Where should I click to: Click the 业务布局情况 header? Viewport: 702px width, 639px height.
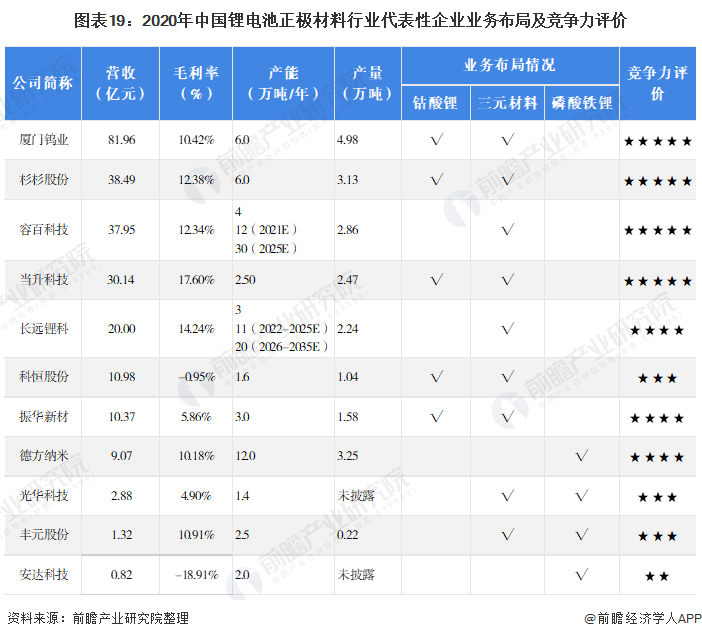tap(510, 65)
